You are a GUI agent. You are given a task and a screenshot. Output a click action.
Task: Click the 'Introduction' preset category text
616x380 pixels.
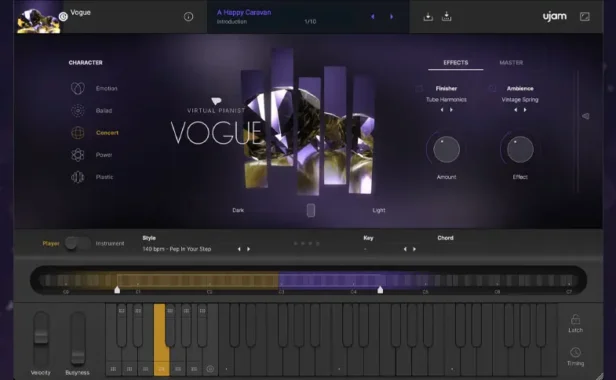pos(232,22)
